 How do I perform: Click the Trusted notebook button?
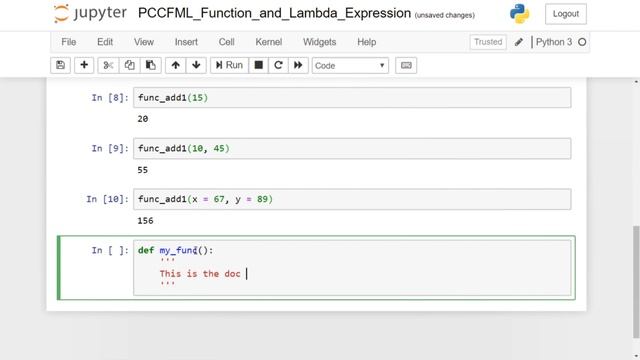[488, 42]
